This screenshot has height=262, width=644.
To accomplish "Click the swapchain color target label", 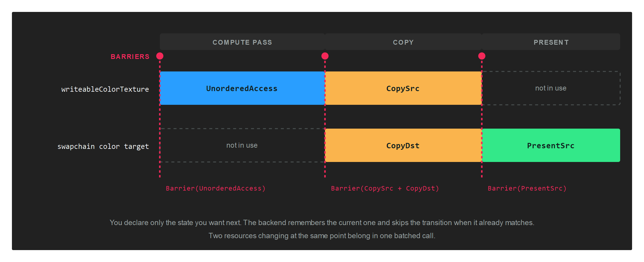I will [x=103, y=146].
